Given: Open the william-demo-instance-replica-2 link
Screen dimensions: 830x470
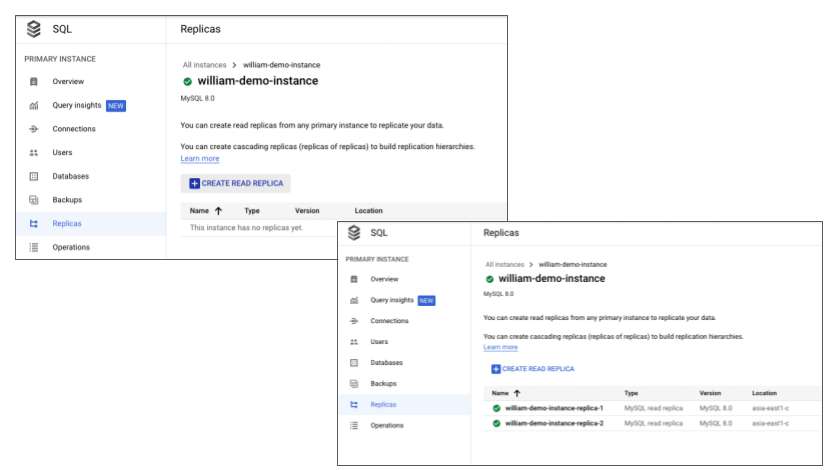Looking at the screenshot, I should click(554, 423).
